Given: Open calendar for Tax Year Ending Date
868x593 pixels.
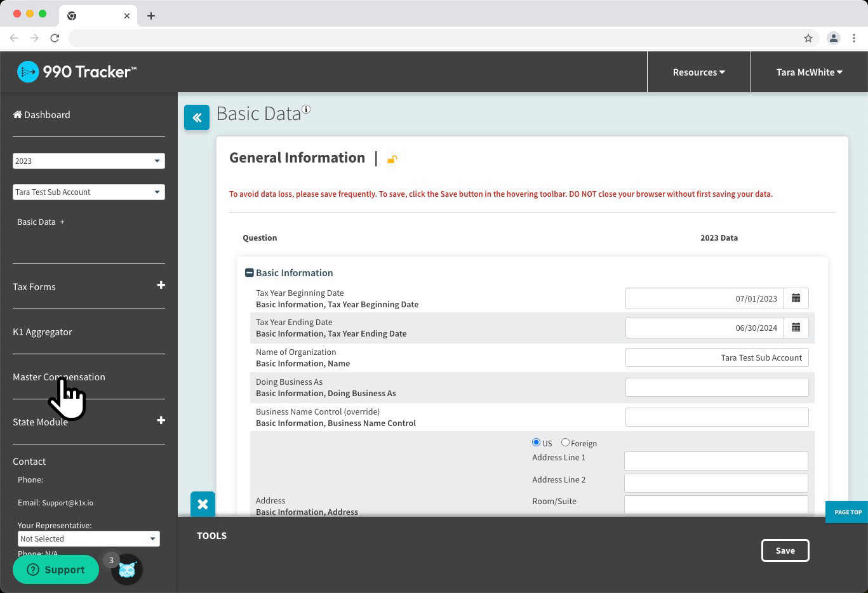Looking at the screenshot, I should click(x=796, y=328).
